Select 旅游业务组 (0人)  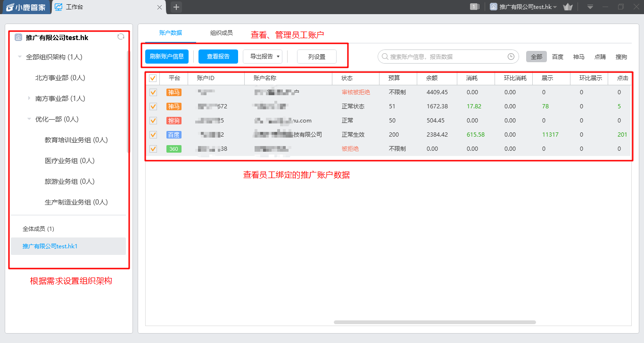click(70, 181)
